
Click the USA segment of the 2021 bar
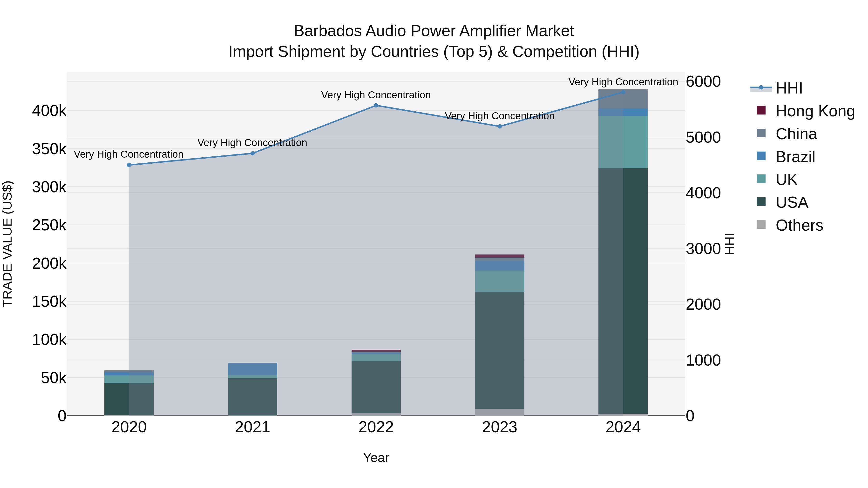pos(252,397)
